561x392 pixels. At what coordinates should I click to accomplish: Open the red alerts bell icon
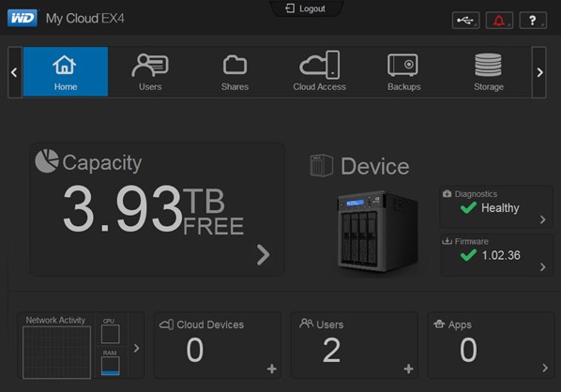499,21
